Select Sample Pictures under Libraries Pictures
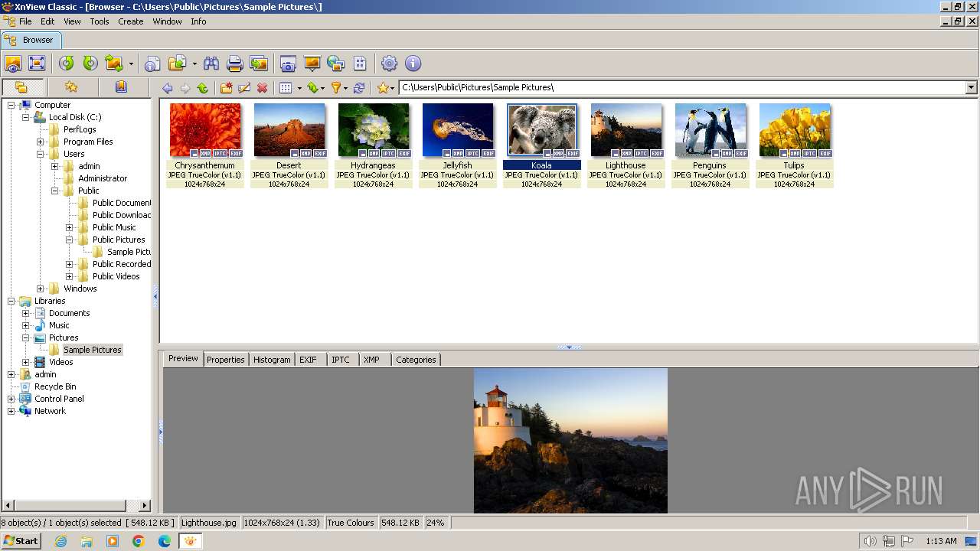Screen dimensions: 980x551 pos(92,350)
